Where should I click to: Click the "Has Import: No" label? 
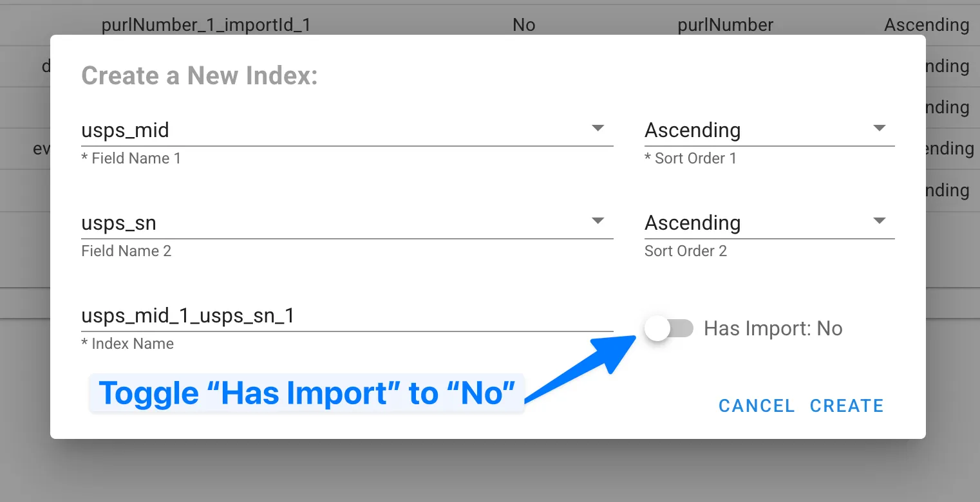click(773, 328)
